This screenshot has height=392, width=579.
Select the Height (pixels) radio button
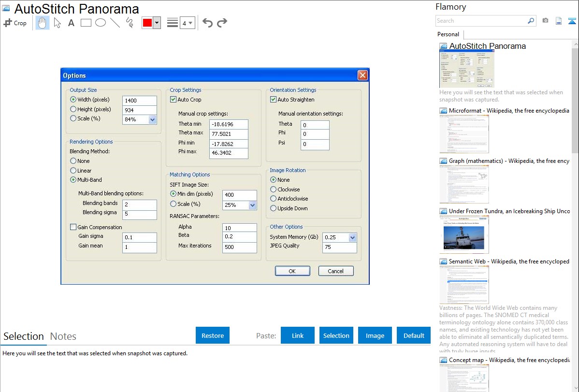73,109
